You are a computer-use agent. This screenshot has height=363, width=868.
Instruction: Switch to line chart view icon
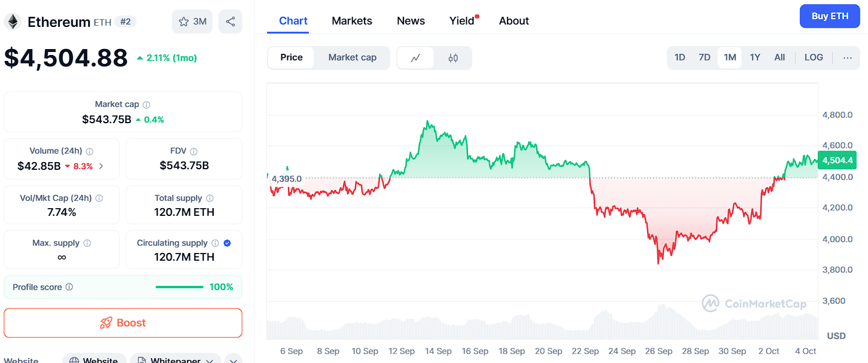pos(415,58)
